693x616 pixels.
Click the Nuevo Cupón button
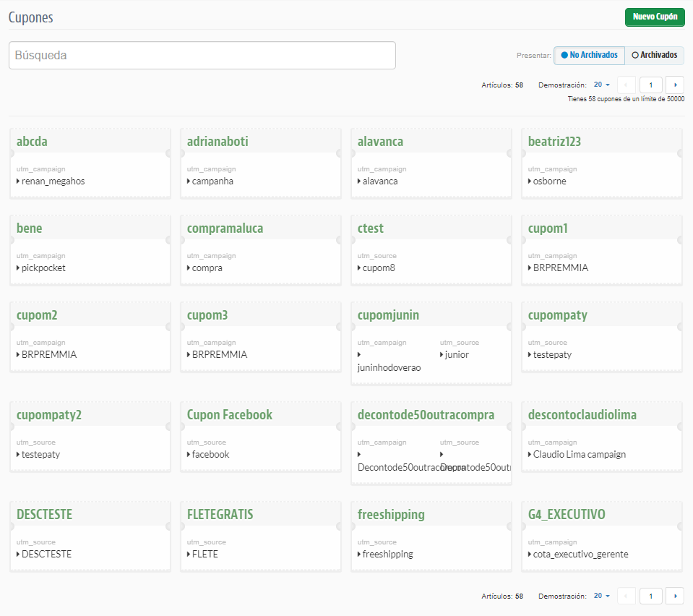point(654,17)
